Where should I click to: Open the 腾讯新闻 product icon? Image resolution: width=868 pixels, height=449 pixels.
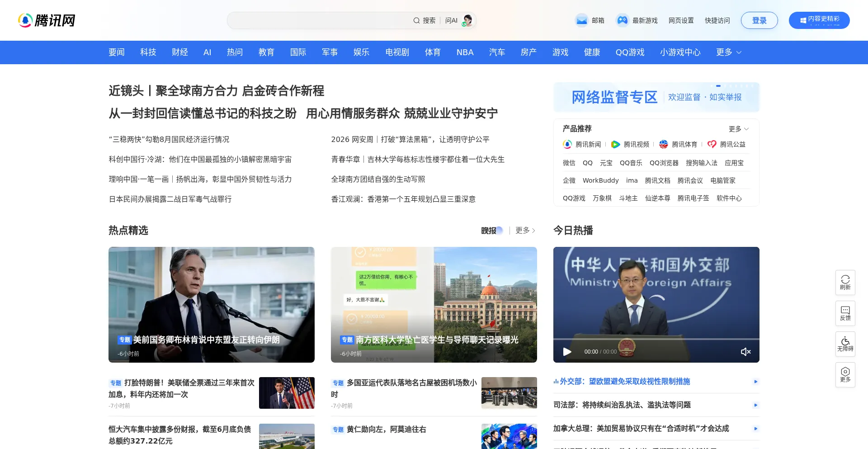point(567,144)
